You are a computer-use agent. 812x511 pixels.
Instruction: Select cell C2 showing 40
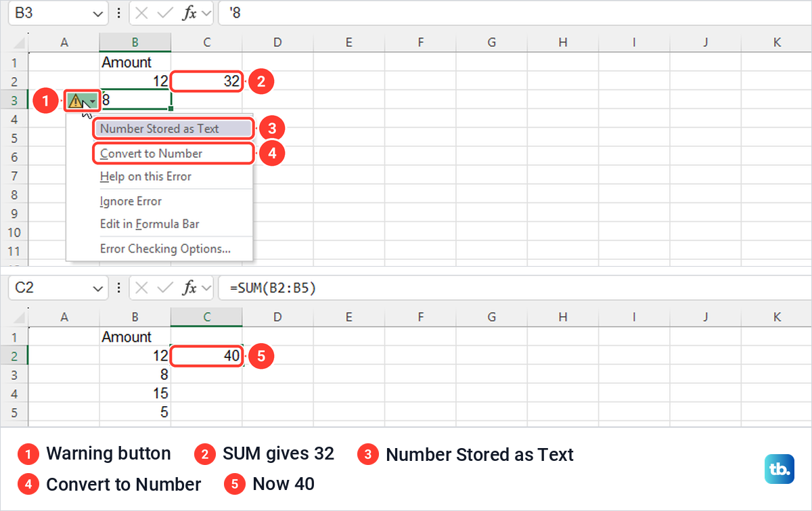pos(206,356)
